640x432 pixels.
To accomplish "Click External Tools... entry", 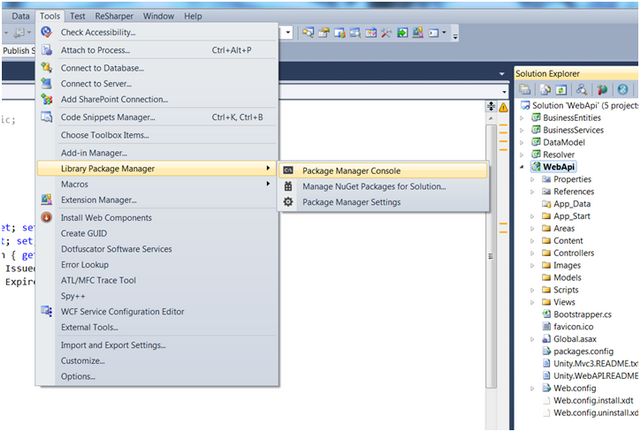I will pyautogui.click(x=89, y=327).
